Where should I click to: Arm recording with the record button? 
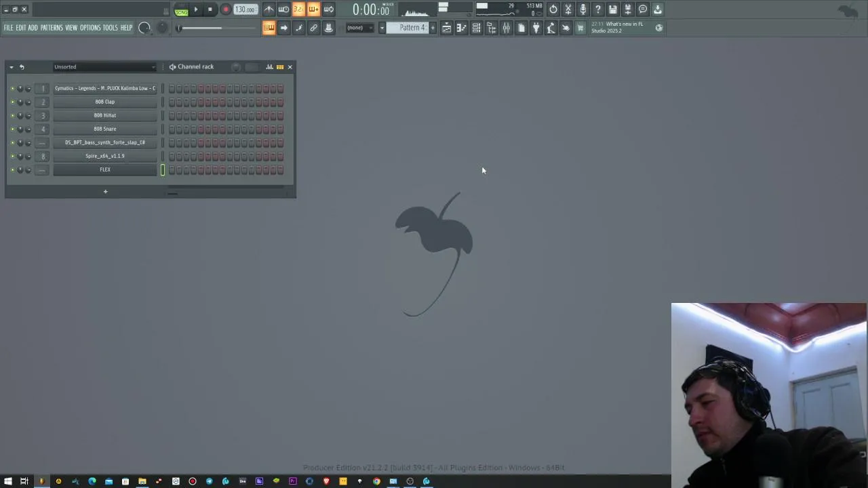pos(226,9)
